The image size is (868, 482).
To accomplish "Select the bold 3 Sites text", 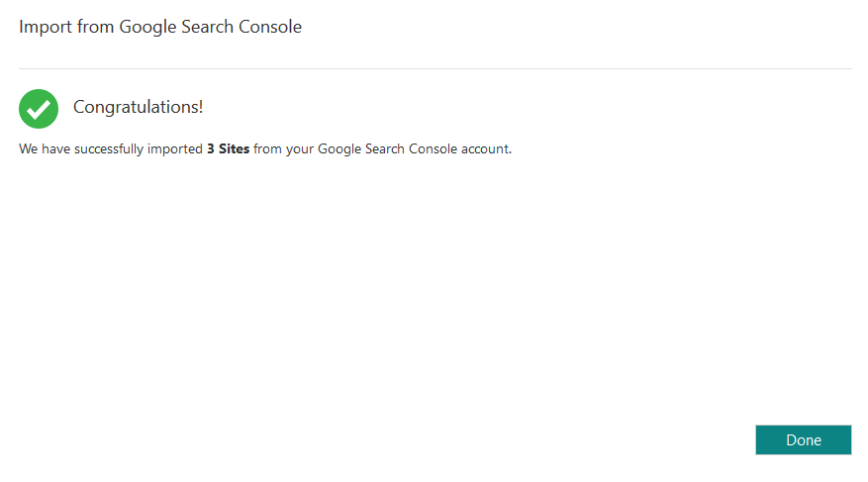I will [228, 149].
